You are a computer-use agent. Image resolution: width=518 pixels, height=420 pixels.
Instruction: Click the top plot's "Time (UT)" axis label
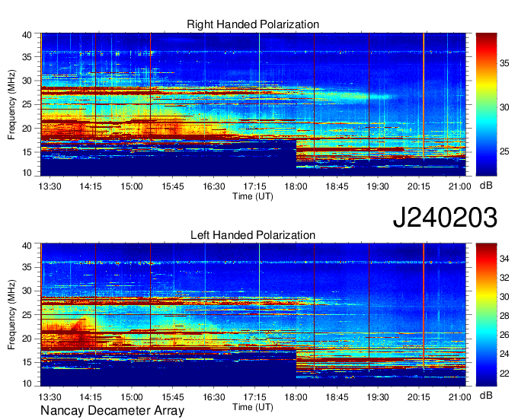(253, 196)
